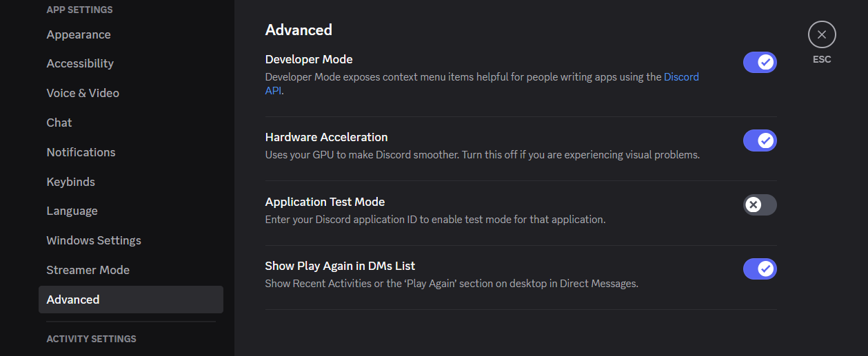Open the Discord API link
The image size is (868, 356).
(x=680, y=77)
